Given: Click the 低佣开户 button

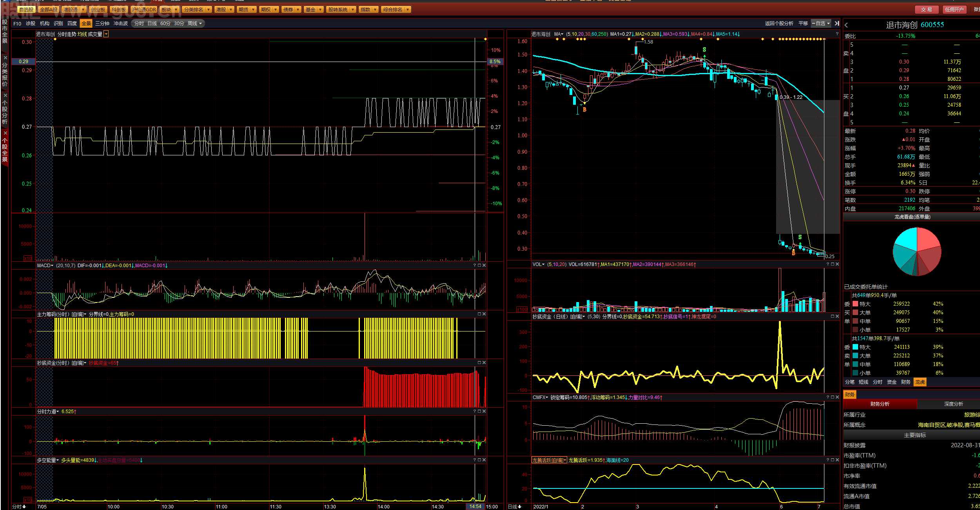Looking at the screenshot, I should click(954, 9).
